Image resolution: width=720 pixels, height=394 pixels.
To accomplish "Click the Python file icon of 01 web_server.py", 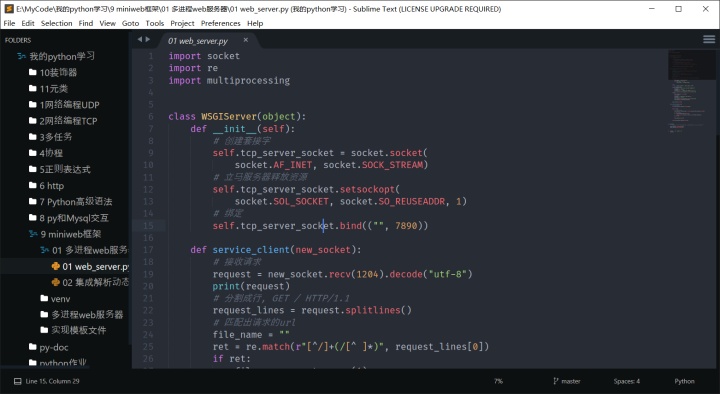I will 56,266.
